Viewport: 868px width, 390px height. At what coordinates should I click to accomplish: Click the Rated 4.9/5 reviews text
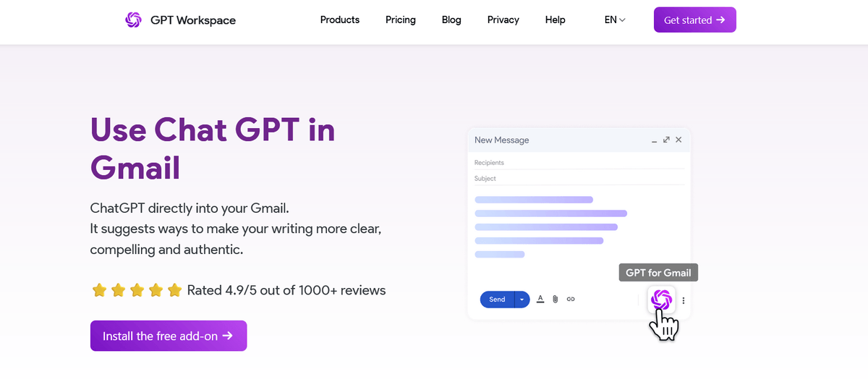(x=286, y=290)
